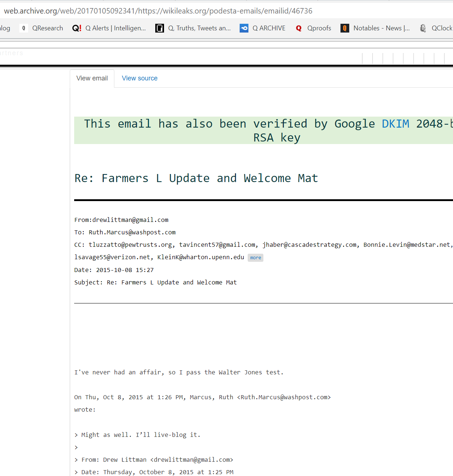Open the DKIM link in verification banner
Image resolution: width=453 pixels, height=476 pixels.
(395, 124)
